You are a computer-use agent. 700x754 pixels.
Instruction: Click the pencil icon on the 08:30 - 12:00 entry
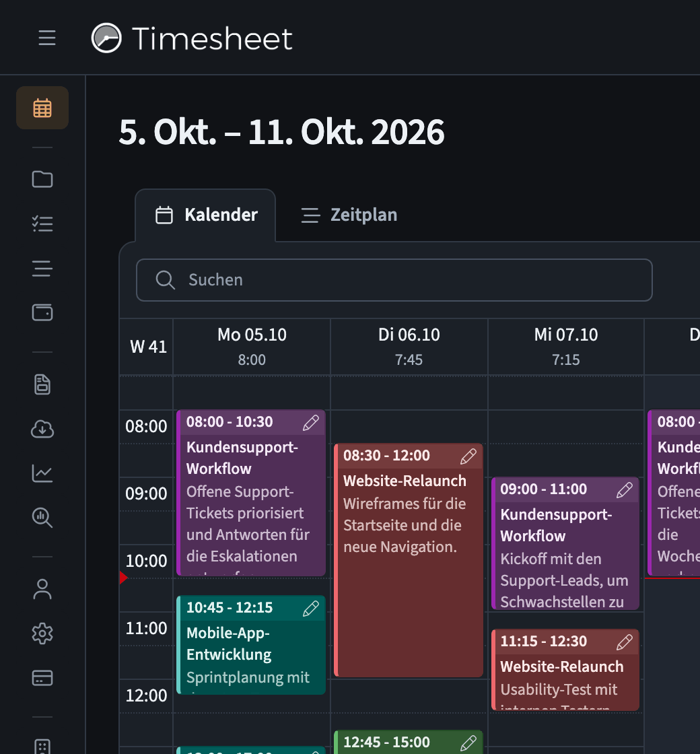click(x=468, y=456)
